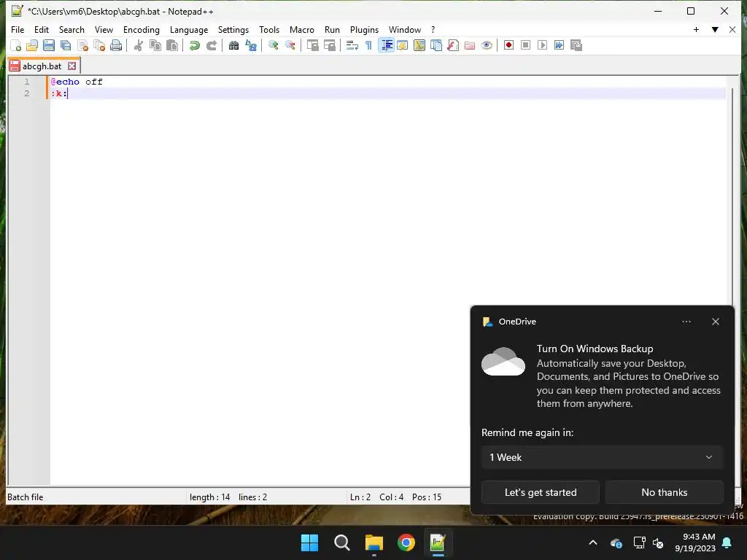Open the File menu
Screen dimensions: 747x560
[18, 29]
